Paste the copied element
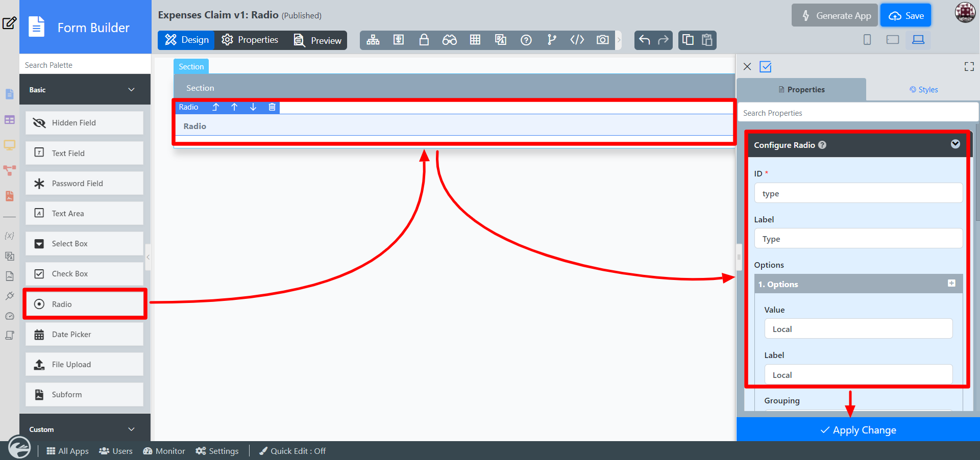This screenshot has height=460, width=980. (707, 40)
